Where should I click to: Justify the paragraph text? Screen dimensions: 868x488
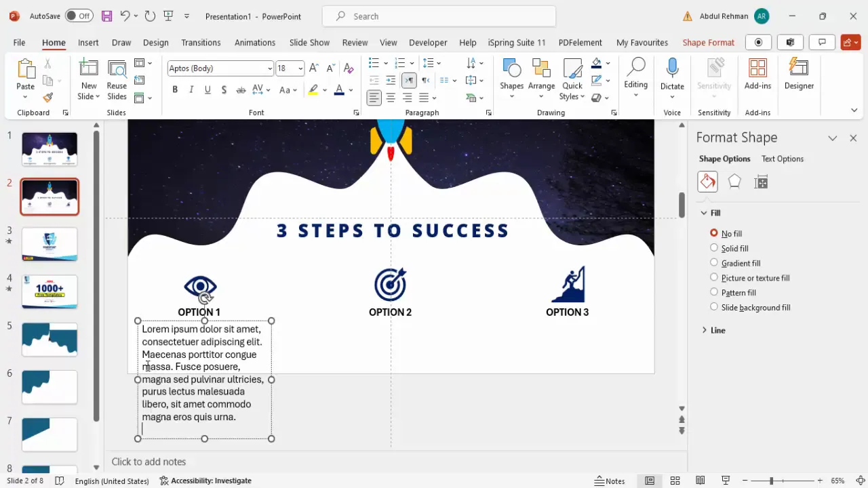pyautogui.click(x=424, y=98)
